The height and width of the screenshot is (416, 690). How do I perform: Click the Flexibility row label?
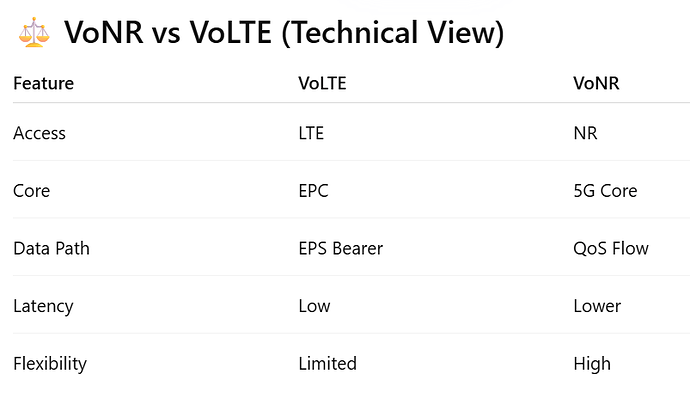[x=50, y=364]
